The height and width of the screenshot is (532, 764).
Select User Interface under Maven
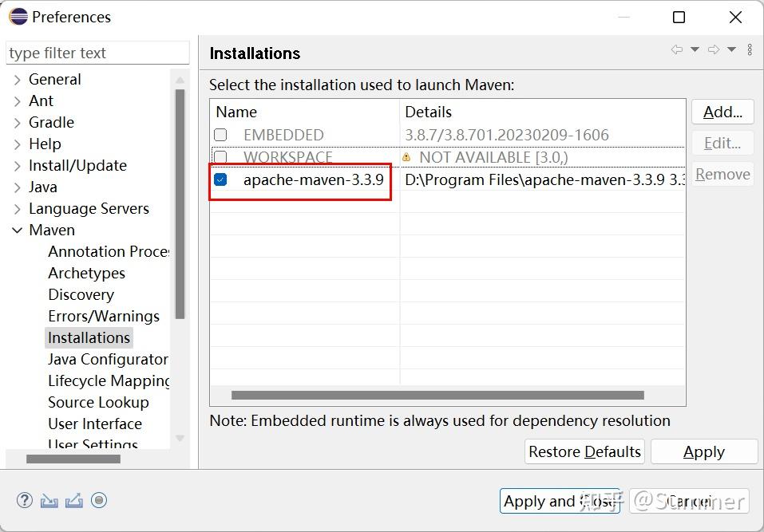tap(95, 424)
